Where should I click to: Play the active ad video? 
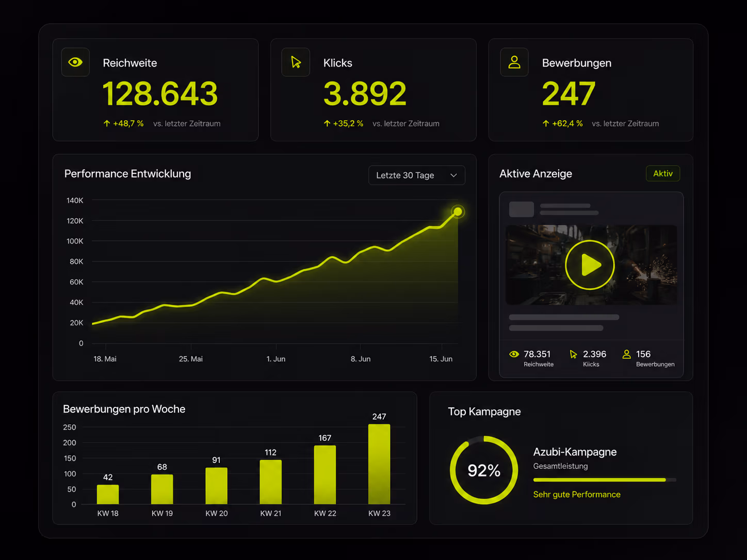click(590, 265)
